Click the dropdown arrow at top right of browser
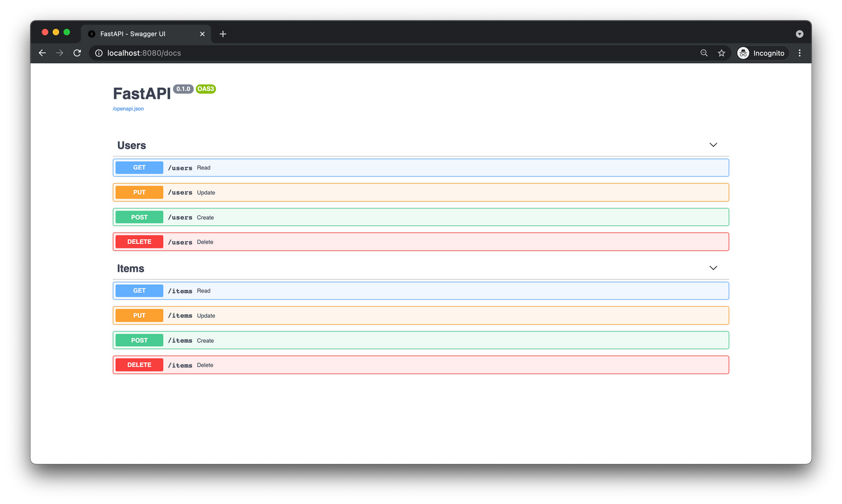Screen dimensions: 842x504 tap(799, 33)
